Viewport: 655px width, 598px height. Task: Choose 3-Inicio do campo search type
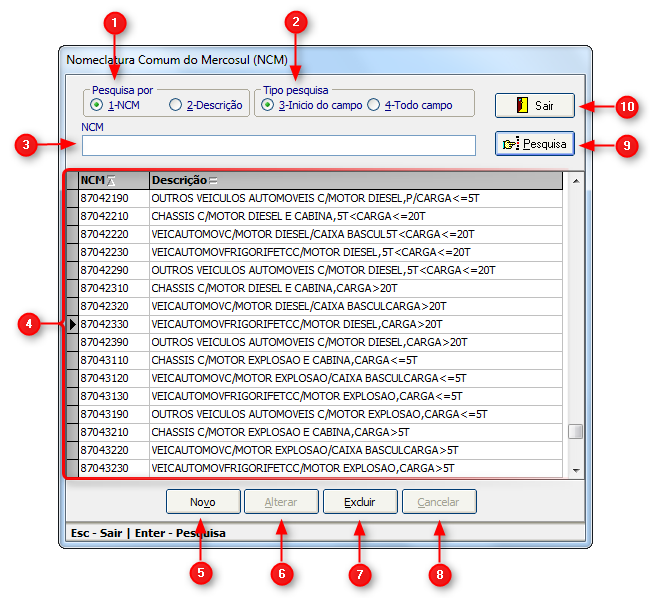[x=267, y=104]
